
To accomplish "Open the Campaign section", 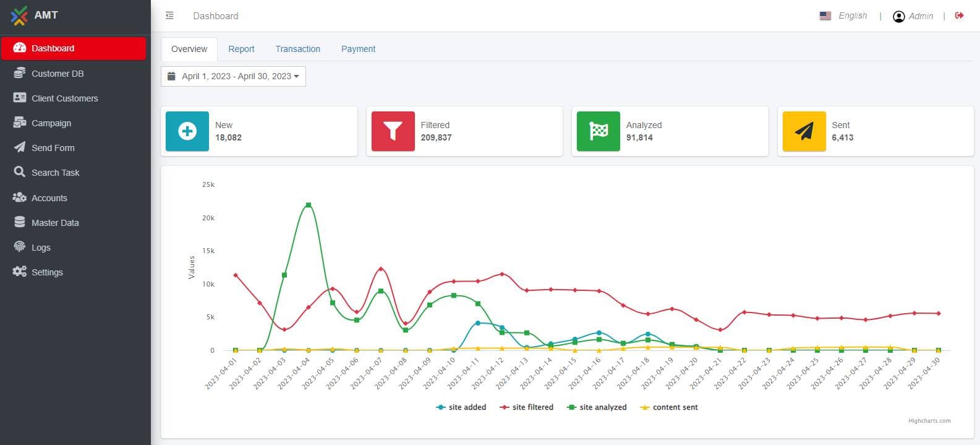I will (74, 123).
